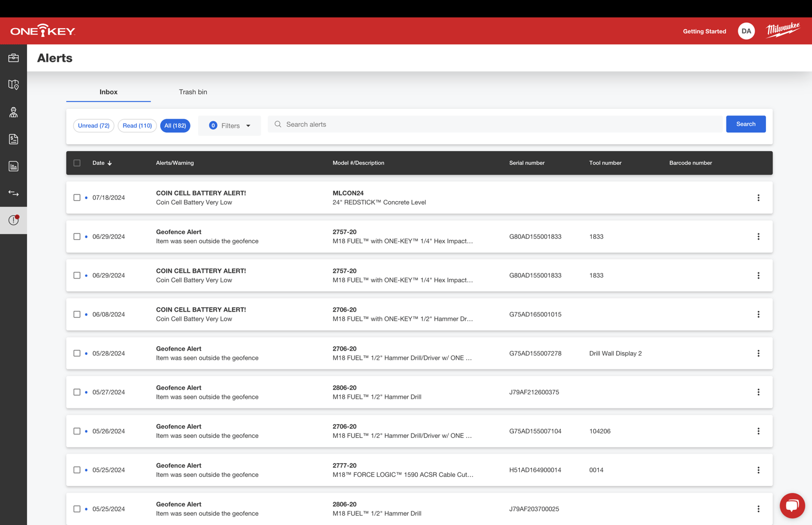Select the checkbox on the 05/28/2024 Geofence Alert
The height and width of the screenshot is (525, 812).
point(76,353)
